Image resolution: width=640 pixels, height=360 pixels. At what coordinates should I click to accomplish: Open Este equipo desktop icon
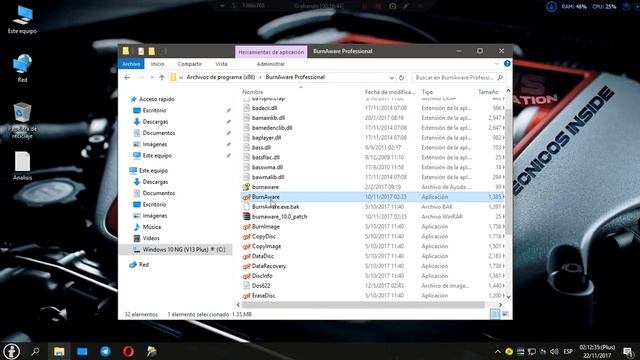tap(22, 20)
